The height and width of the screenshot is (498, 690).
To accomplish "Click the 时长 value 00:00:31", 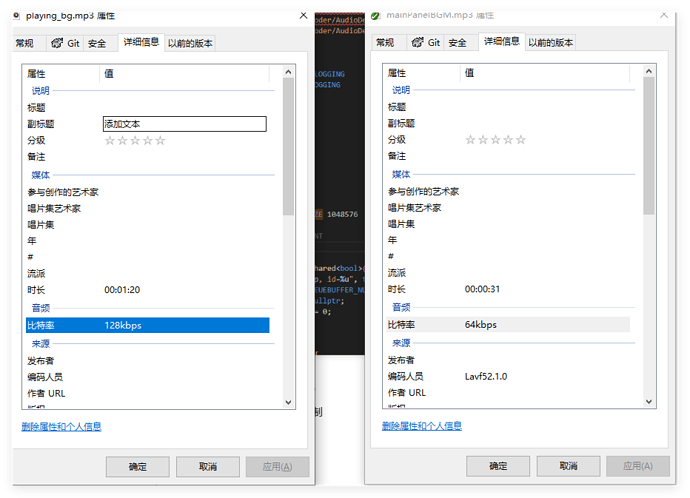I will coord(482,289).
